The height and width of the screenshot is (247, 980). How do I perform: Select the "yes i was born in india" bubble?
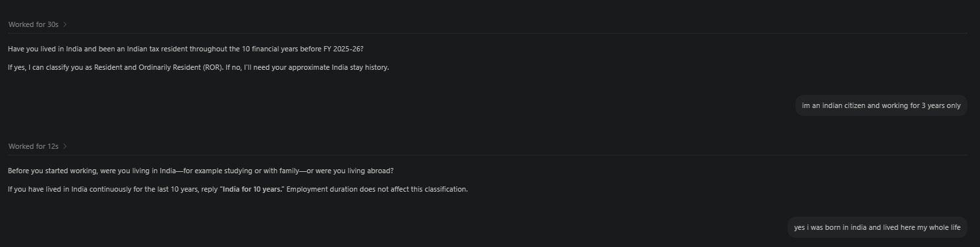pyautogui.click(x=877, y=227)
